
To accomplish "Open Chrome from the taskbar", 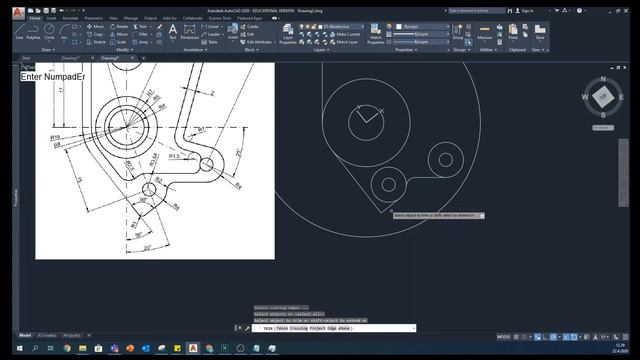I will (67, 348).
